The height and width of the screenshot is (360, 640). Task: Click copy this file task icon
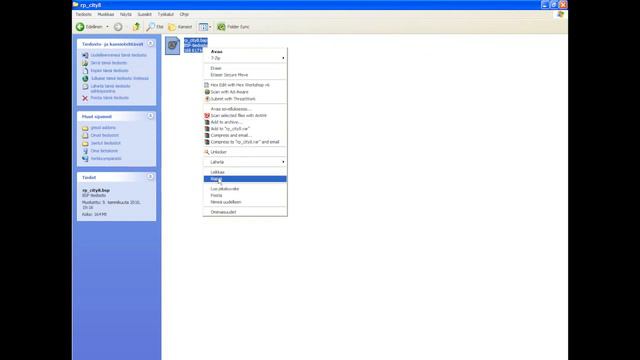tap(85, 71)
